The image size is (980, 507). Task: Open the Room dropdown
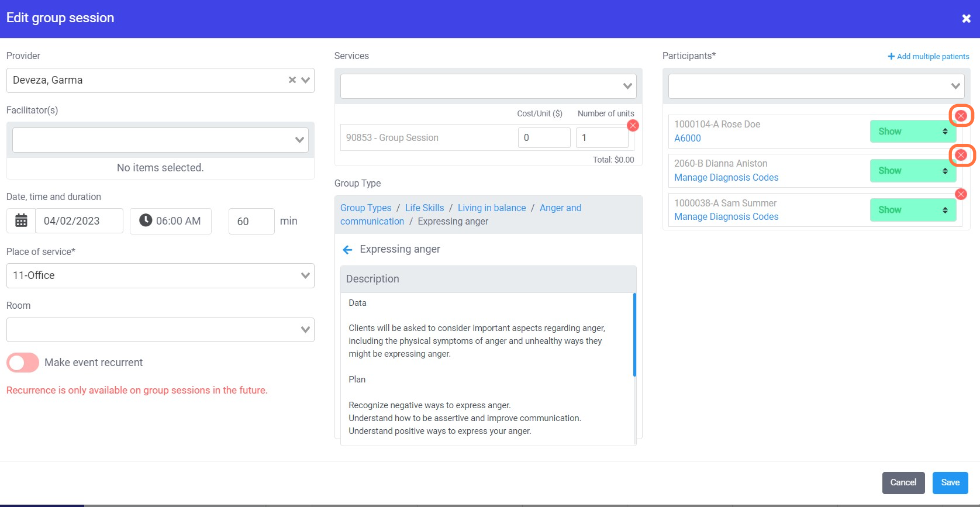pyautogui.click(x=160, y=330)
